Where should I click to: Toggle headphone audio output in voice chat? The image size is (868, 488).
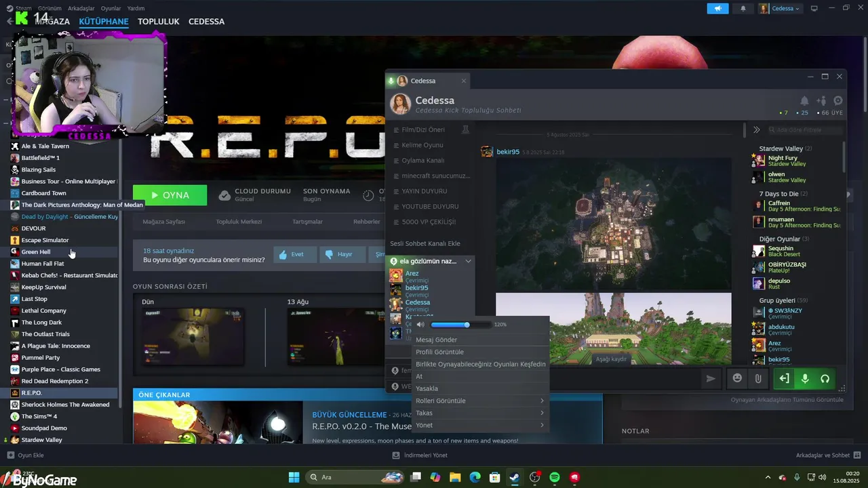(825, 378)
